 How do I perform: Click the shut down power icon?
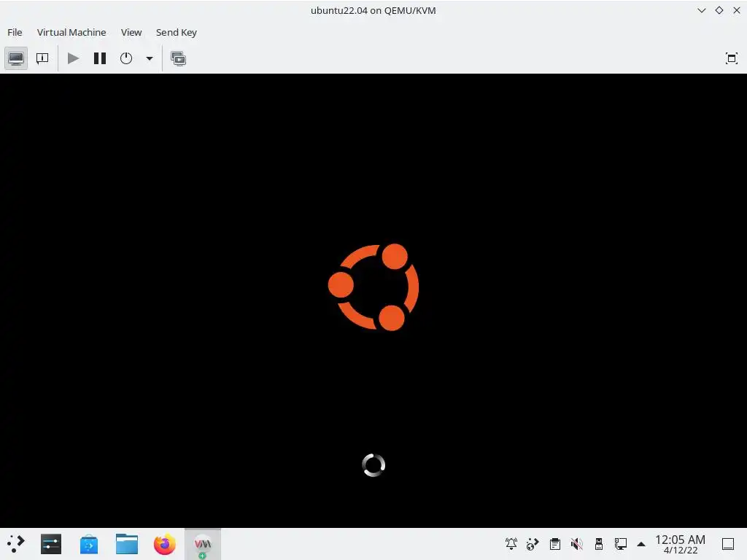click(x=126, y=58)
